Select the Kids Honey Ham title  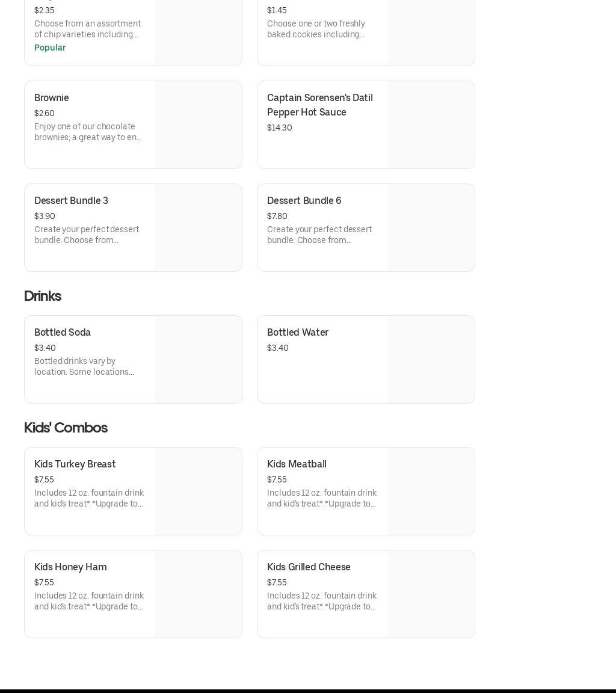pyautogui.click(x=70, y=567)
